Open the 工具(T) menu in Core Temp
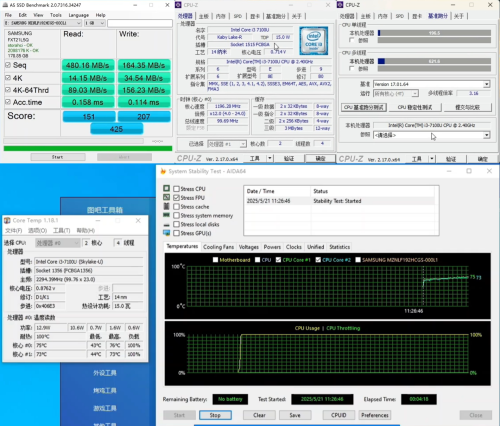This screenshot has width=500, height=426. pyautogui.click(x=62, y=230)
